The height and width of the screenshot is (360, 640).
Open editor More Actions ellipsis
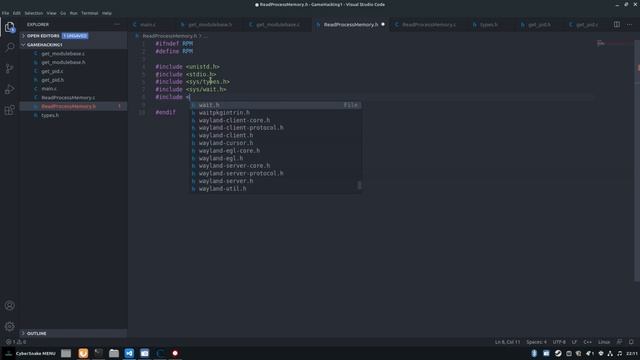coord(629,24)
